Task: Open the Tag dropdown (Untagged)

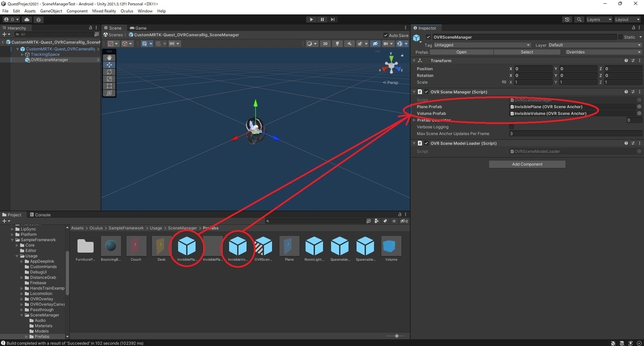Action: pyautogui.click(x=482, y=45)
